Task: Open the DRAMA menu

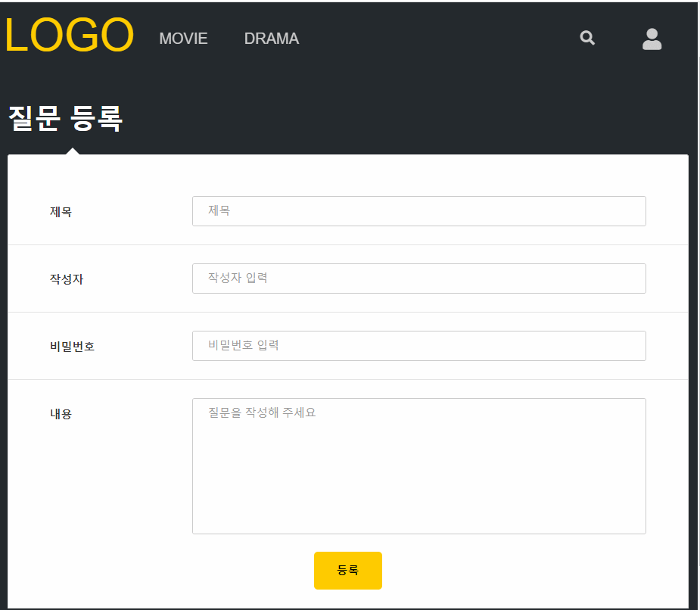Action: [x=272, y=39]
